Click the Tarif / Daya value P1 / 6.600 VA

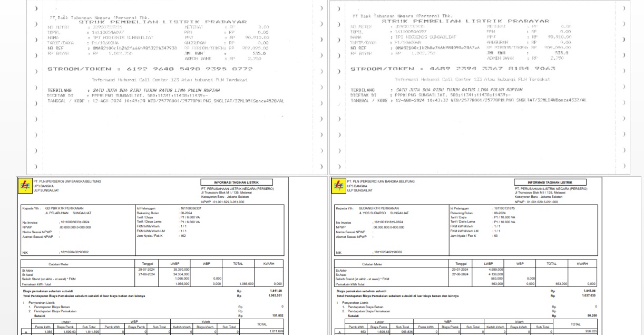click(x=190, y=217)
